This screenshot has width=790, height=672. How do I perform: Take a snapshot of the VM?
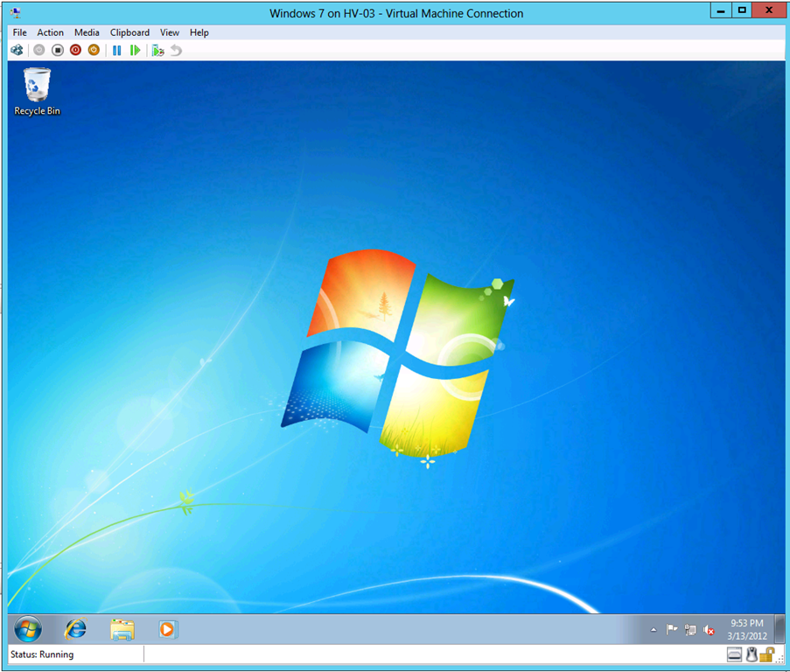click(x=158, y=51)
